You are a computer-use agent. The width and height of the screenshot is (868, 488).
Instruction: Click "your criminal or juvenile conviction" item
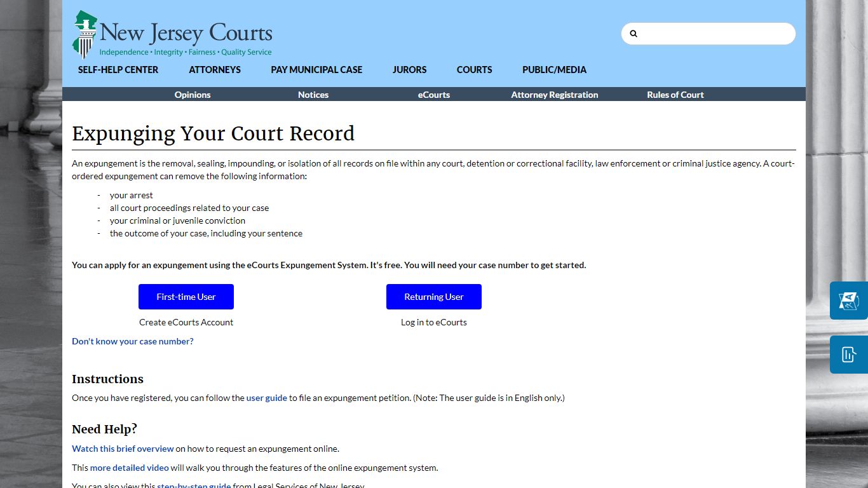pyautogui.click(x=177, y=220)
